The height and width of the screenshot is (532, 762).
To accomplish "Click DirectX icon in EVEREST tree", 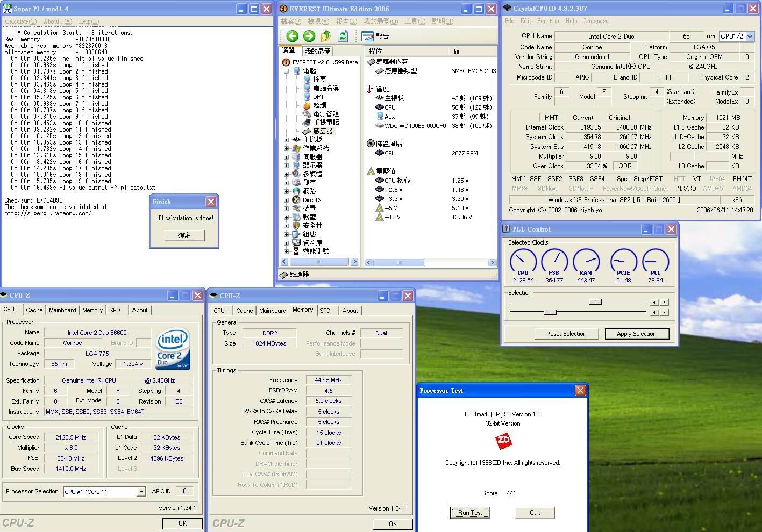I will click(296, 200).
